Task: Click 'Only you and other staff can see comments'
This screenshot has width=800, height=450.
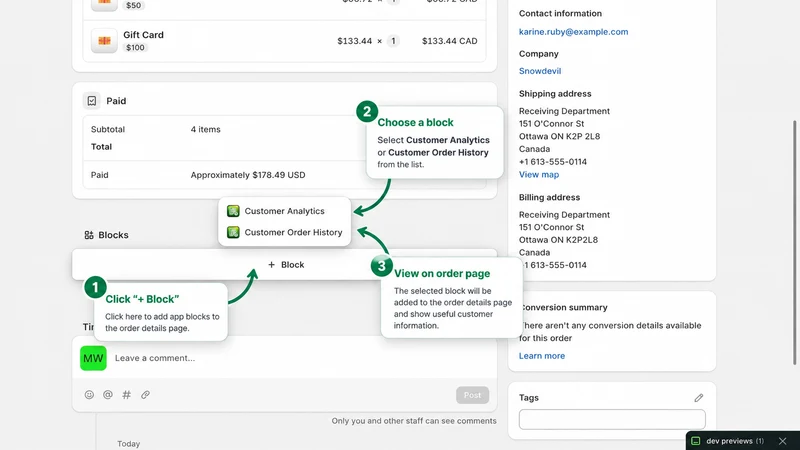Action: pos(414,421)
